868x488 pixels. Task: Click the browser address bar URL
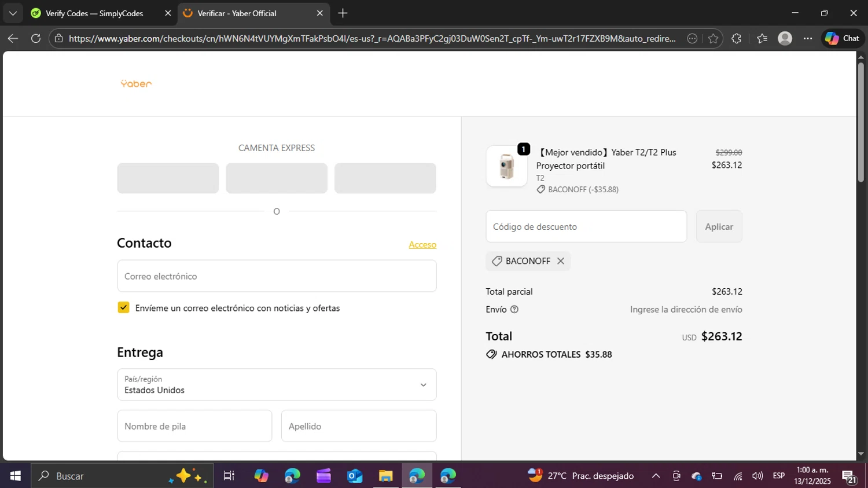pyautogui.click(x=372, y=39)
